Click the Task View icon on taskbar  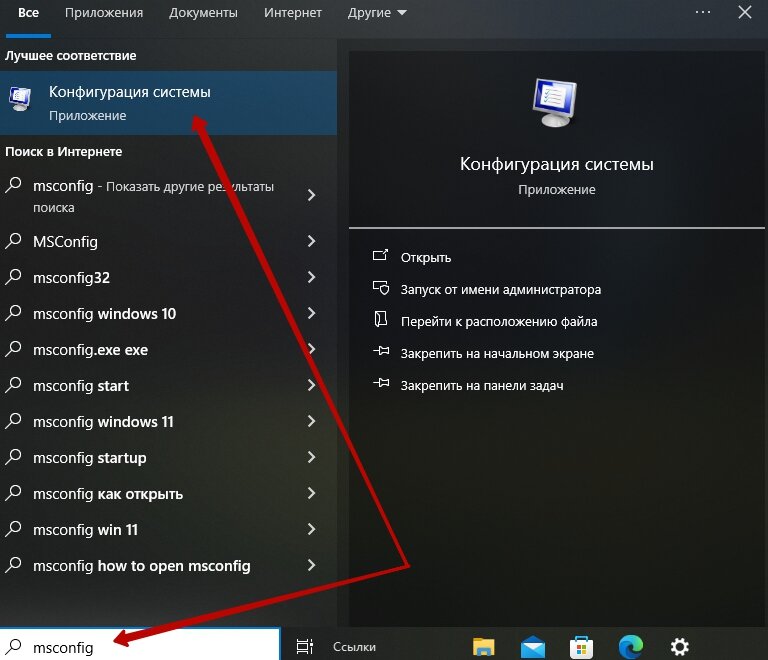tap(305, 647)
